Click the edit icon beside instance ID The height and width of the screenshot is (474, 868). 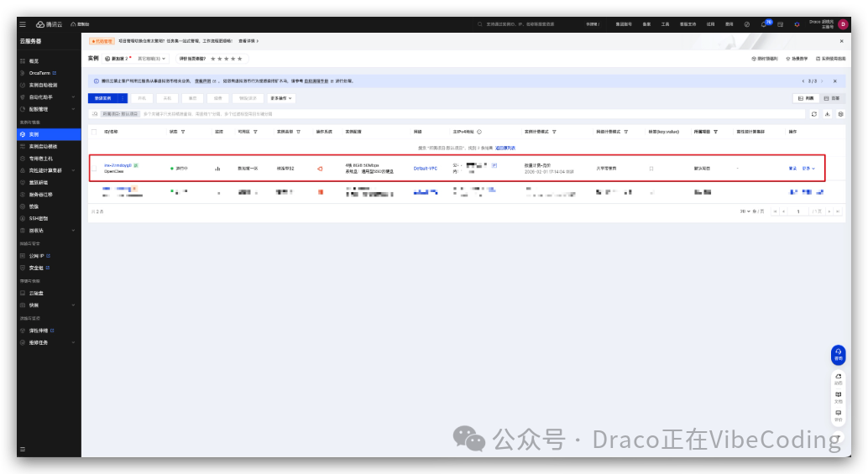coord(136,165)
